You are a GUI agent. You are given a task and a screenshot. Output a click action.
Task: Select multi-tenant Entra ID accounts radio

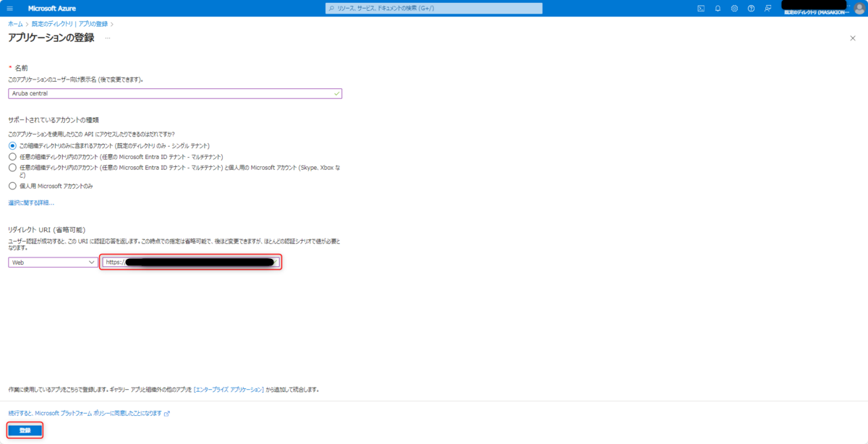tap(12, 156)
